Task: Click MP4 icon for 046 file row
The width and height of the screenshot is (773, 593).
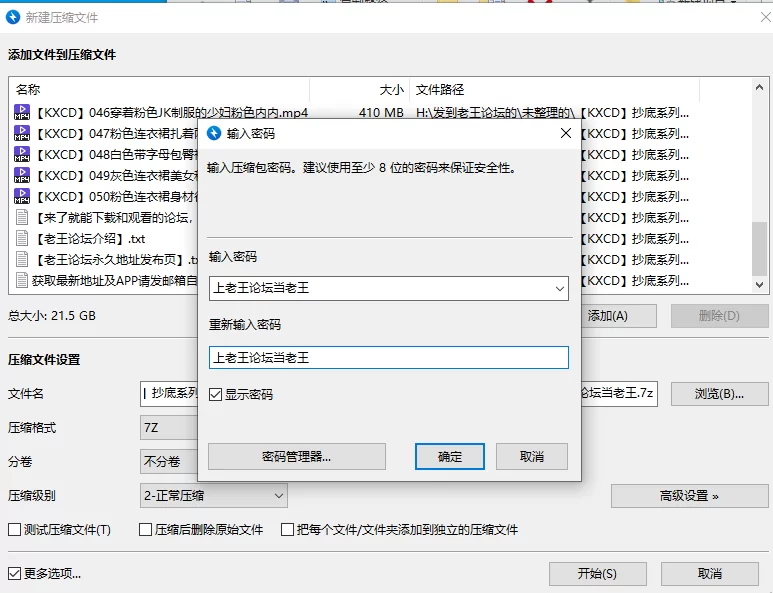Action: point(22,112)
